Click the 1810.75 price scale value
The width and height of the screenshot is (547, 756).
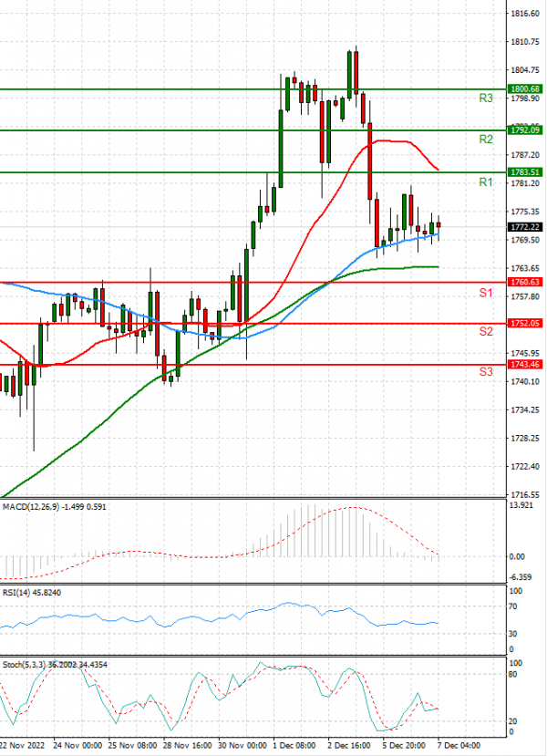(525, 42)
